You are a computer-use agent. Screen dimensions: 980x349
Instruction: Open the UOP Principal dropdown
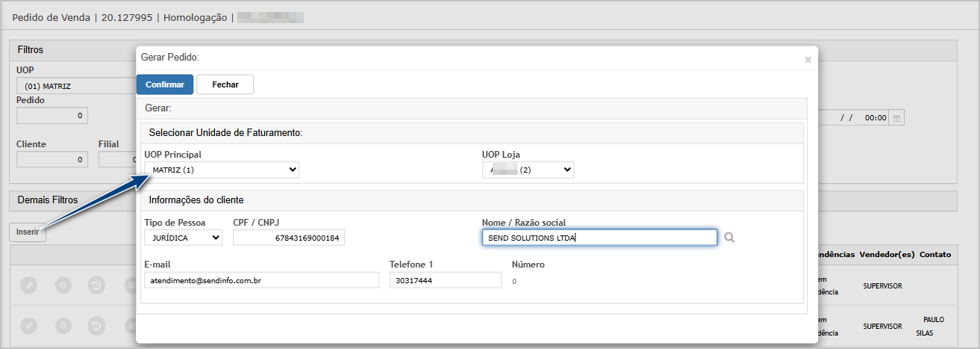(222, 170)
